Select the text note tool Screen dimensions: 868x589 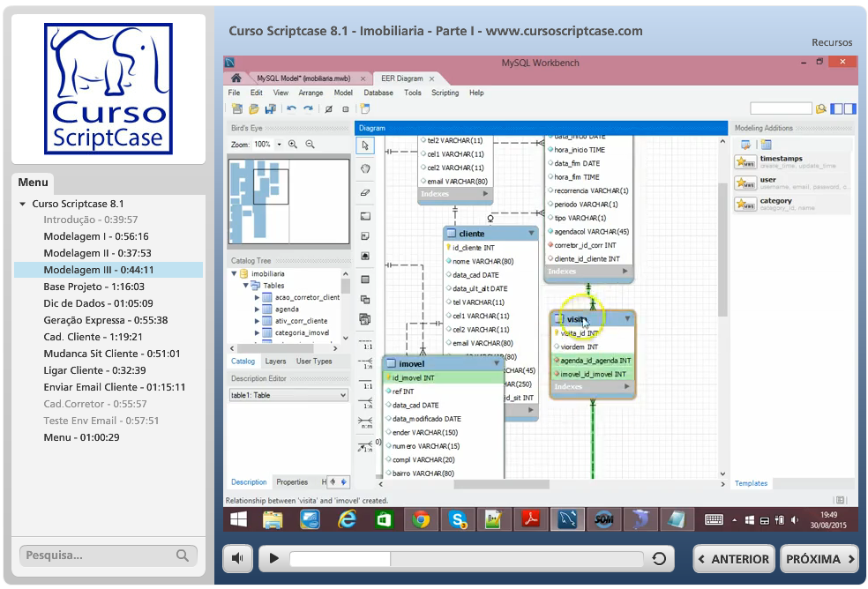tap(365, 236)
